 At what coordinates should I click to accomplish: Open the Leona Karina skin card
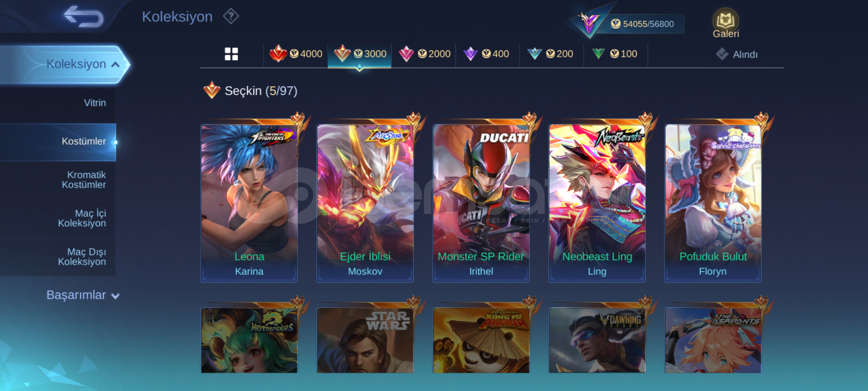pyautogui.click(x=249, y=203)
